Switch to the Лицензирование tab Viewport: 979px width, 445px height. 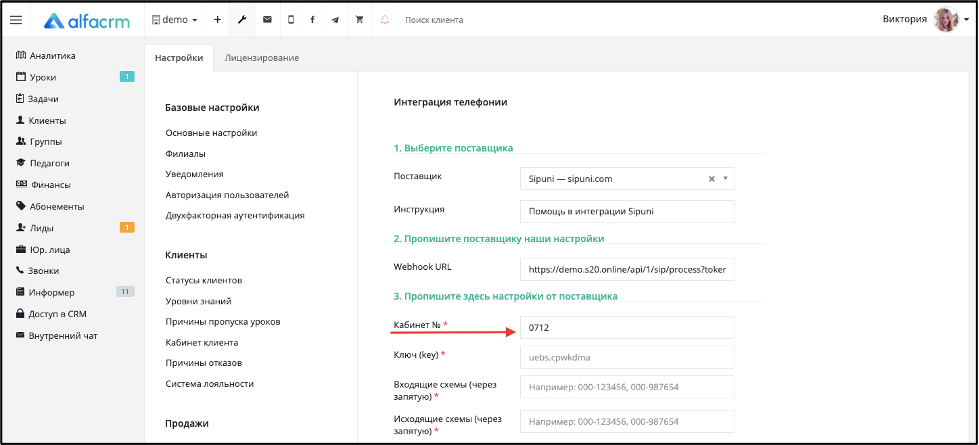click(x=262, y=58)
